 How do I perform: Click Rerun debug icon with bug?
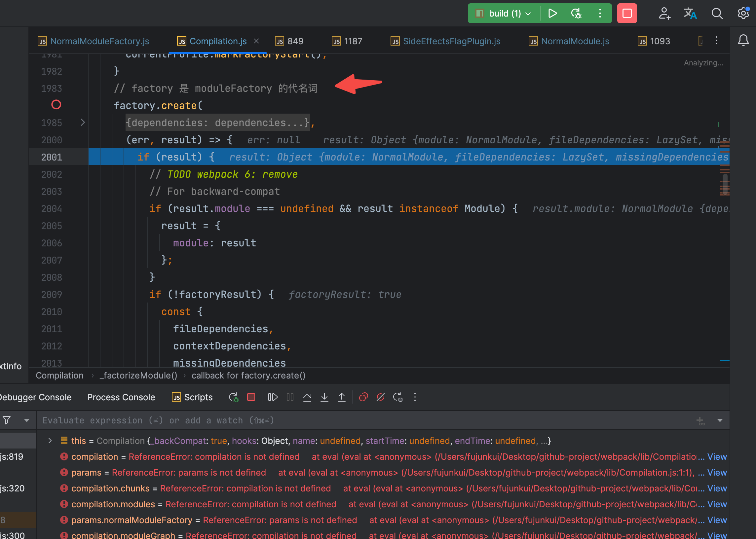click(234, 397)
